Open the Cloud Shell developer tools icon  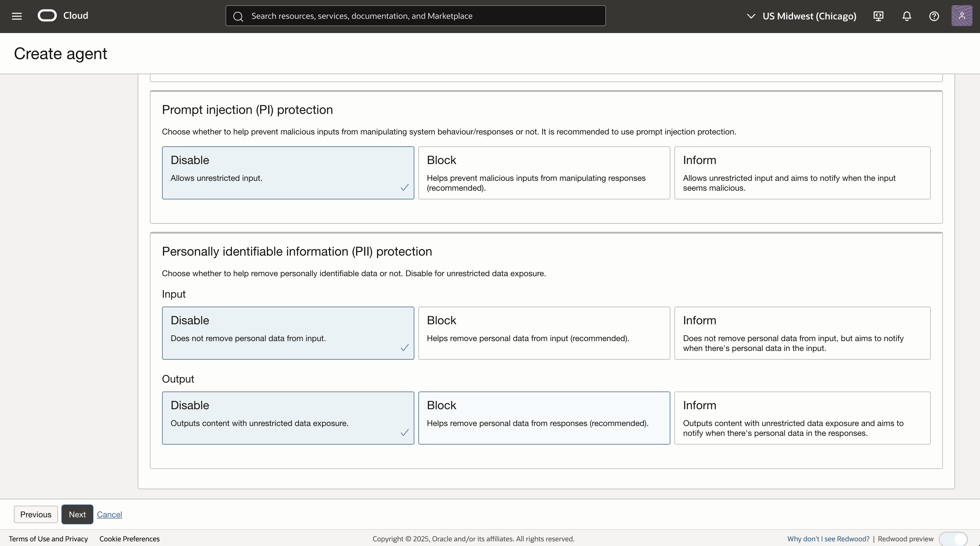click(x=879, y=16)
